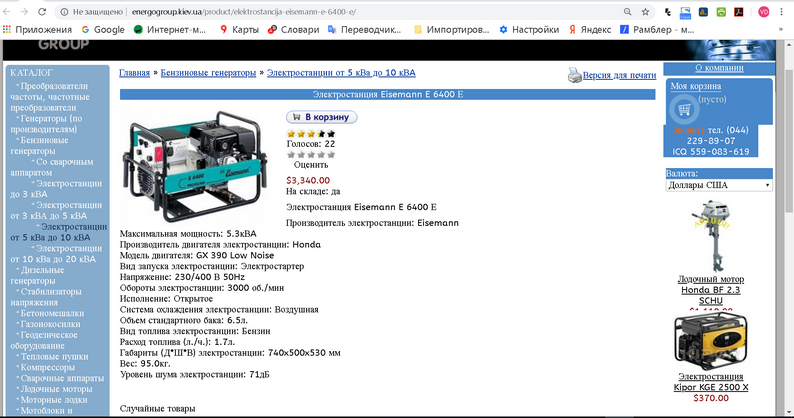Viewport: 794px width, 418px height.
Task: Open the Карты bookmark
Action: [x=240, y=30]
